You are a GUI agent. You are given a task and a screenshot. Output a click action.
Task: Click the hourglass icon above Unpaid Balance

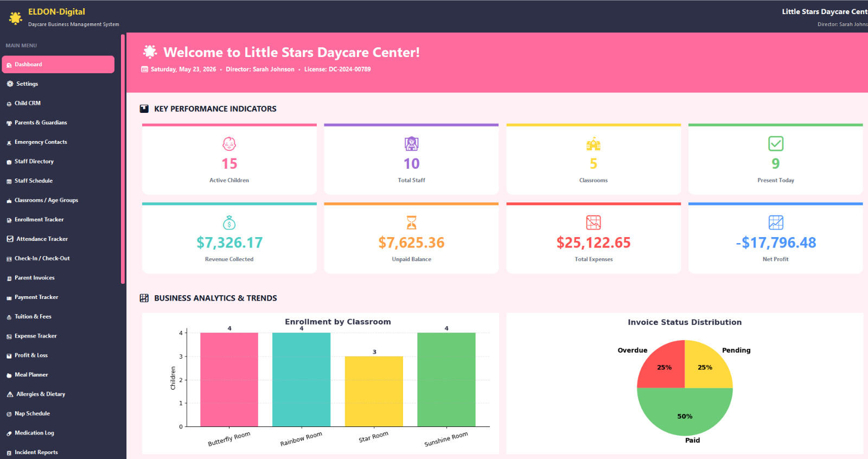click(411, 222)
